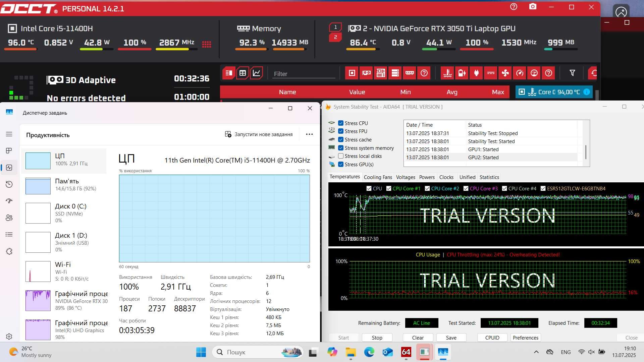Toggle CPU Core #1 graph checkbox

[389, 188]
